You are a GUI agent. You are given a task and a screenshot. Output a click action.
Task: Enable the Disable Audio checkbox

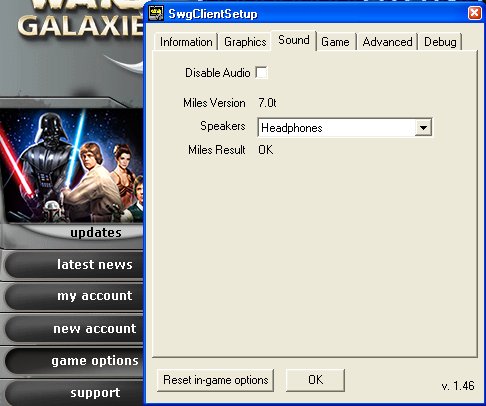(261, 73)
